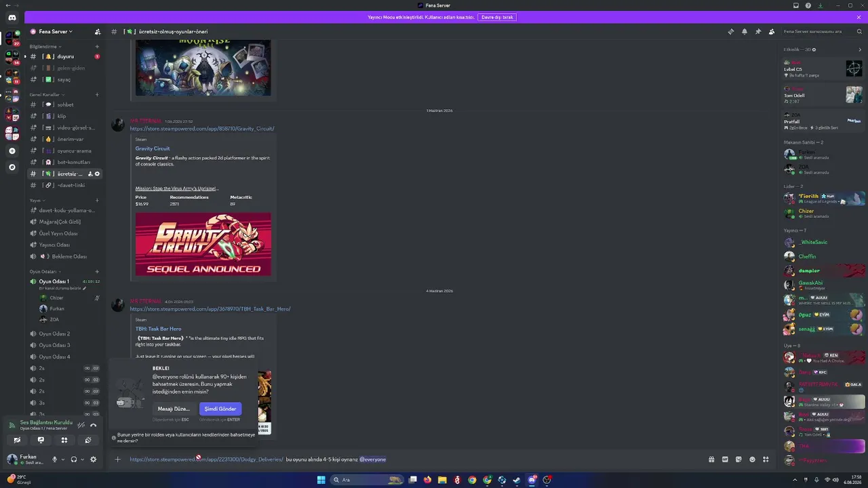868x488 pixels.
Task: Open the gift icon in message bar
Action: pyautogui.click(x=711, y=460)
